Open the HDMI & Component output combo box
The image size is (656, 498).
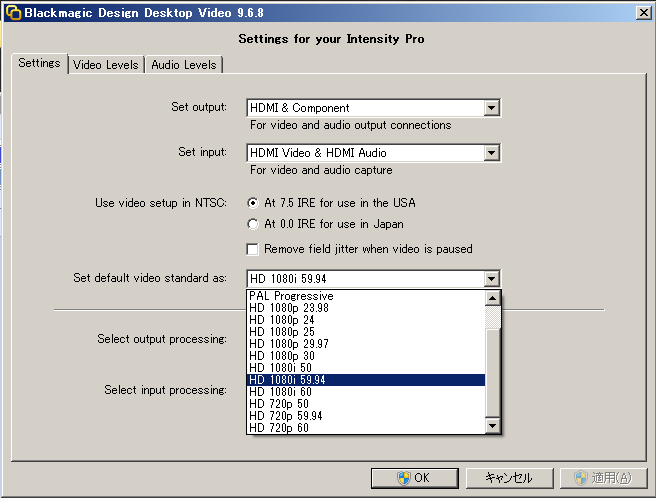(373, 108)
